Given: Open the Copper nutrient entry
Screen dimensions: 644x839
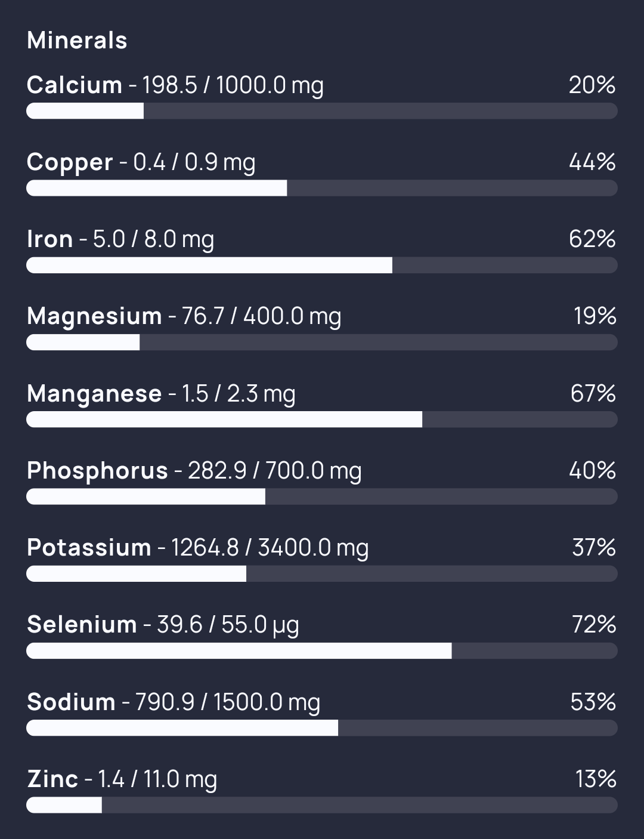Looking at the screenshot, I should (x=141, y=162).
